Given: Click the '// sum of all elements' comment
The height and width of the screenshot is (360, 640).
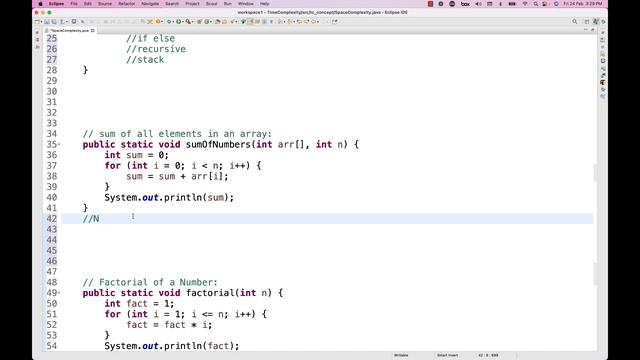Looking at the screenshot, I should point(177,134).
